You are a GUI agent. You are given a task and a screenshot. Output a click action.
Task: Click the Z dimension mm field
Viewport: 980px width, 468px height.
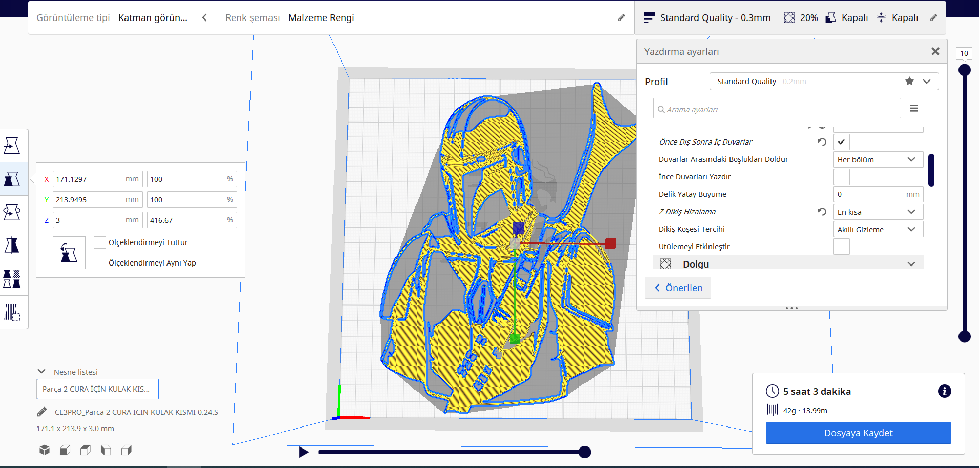[97, 220]
